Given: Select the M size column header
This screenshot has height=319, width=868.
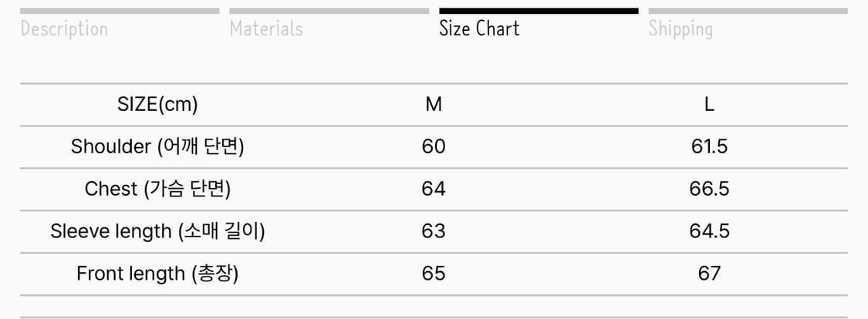Looking at the screenshot, I should pos(434,105).
